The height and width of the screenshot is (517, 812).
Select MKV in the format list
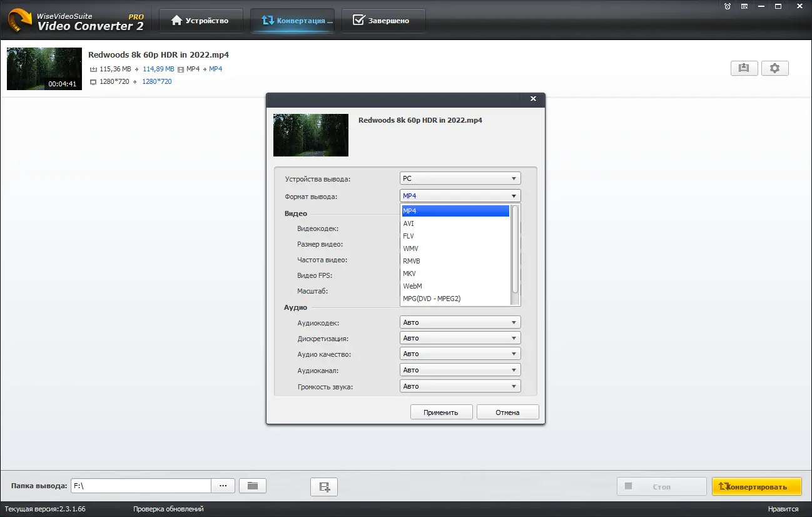[455, 274]
